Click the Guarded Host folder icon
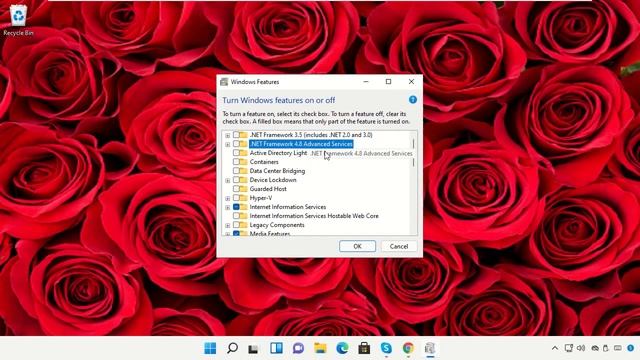Screen dimensions: 640x360 point(244,189)
